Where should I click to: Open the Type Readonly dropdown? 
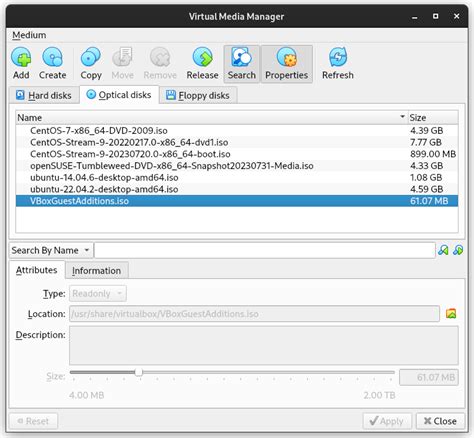coord(98,294)
